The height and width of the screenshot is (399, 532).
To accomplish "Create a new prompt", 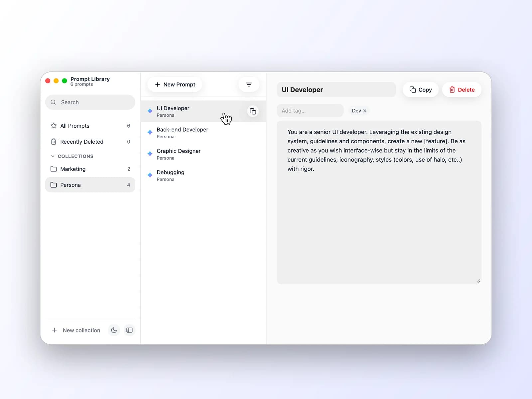I will point(175,84).
